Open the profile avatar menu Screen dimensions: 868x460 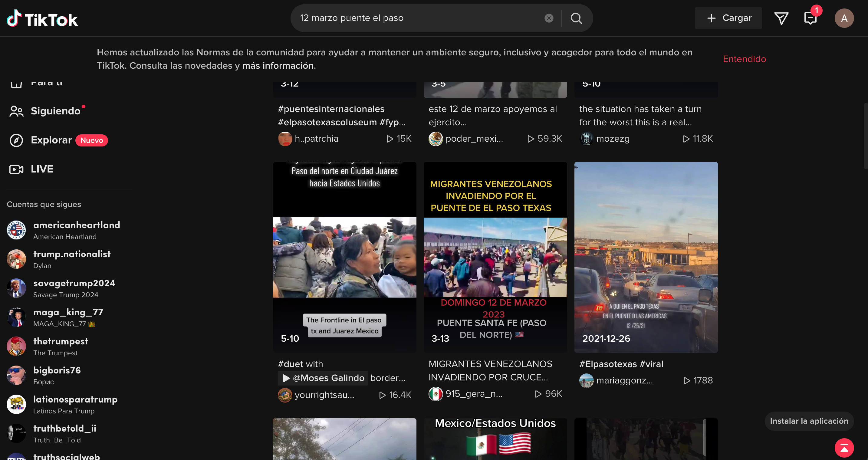pos(844,18)
